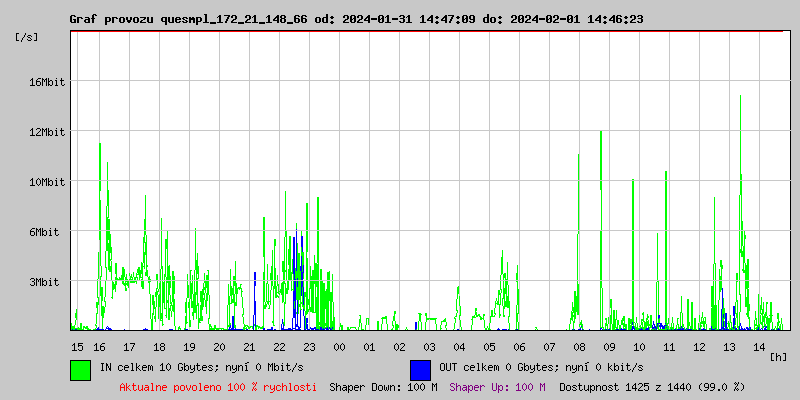Screen dimensions: 800x400
Task: Click the purple 'Shaper Up: 100 M' label
Action: coord(497,387)
